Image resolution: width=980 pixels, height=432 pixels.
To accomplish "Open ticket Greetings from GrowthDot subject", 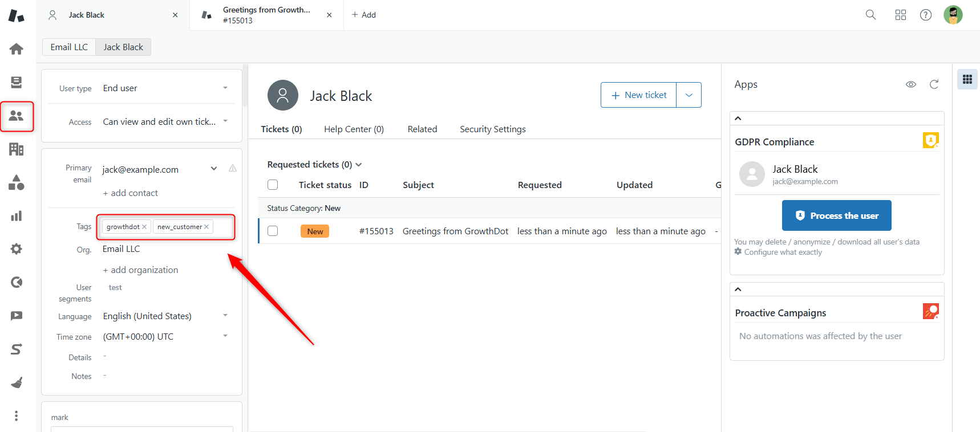I will [x=455, y=231].
